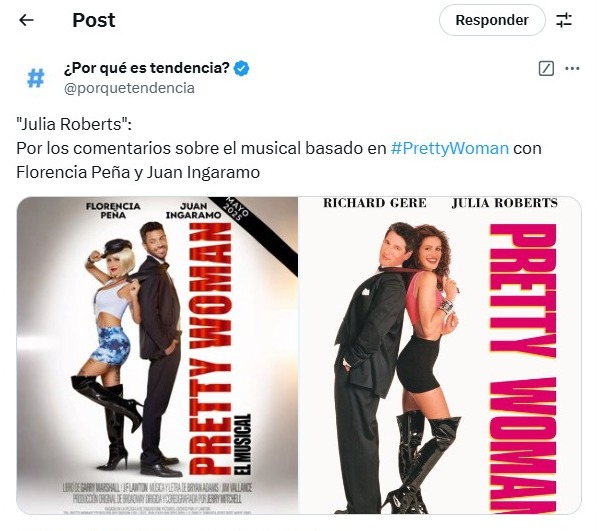
Task: Click Florencia Peña name on poster
Action: [x=113, y=211]
